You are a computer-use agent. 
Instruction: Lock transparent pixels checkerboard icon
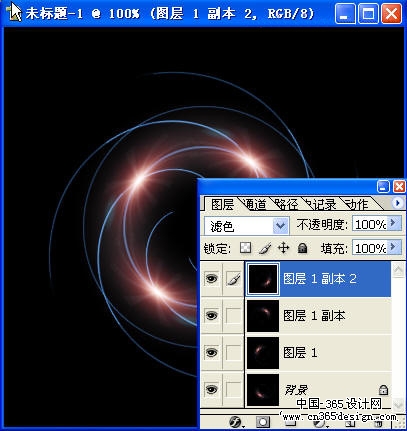(x=246, y=248)
